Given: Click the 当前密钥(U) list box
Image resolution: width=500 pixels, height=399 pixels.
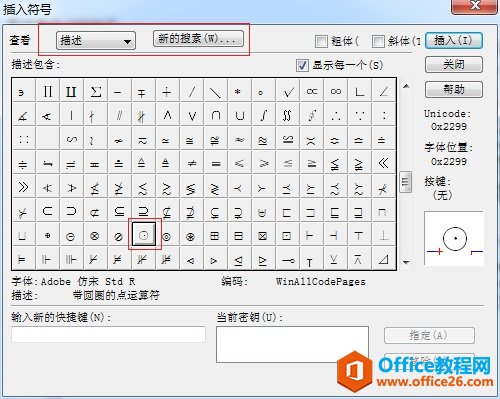Looking at the screenshot, I should pos(292,344).
